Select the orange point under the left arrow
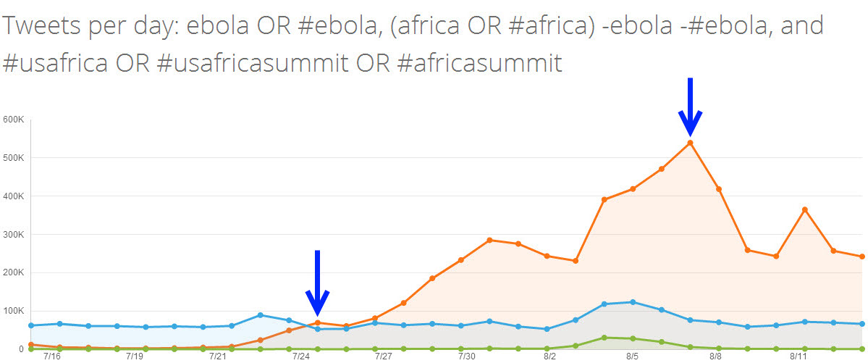This screenshot has height=363, width=868. pos(318,323)
